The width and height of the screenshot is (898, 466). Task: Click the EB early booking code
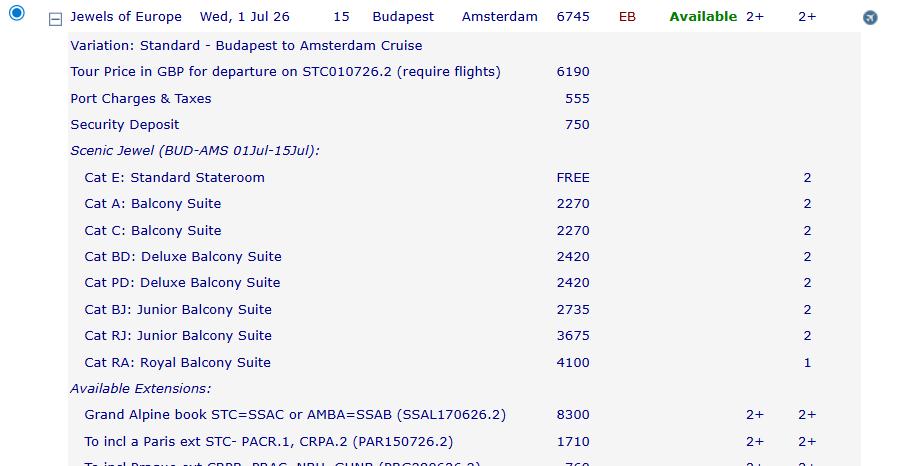tap(627, 17)
